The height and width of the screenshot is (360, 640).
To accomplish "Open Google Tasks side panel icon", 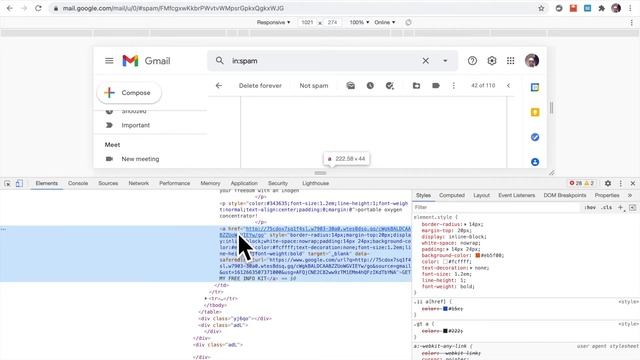I will pos(535,137).
